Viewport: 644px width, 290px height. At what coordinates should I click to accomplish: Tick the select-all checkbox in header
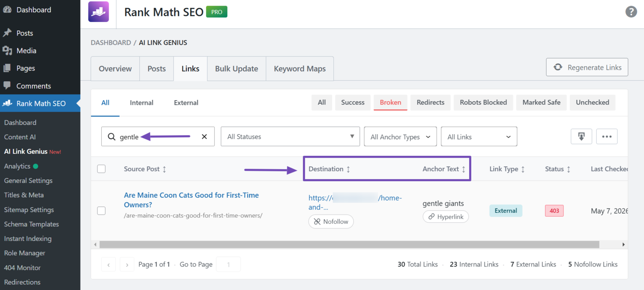[101, 169]
